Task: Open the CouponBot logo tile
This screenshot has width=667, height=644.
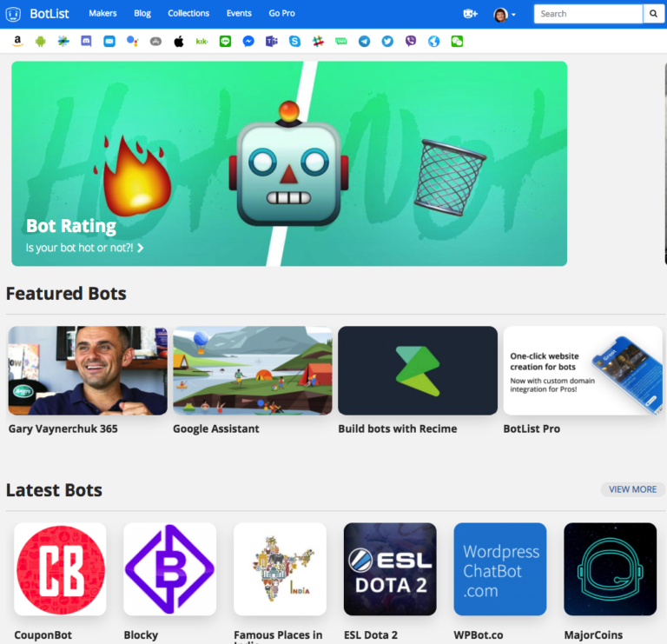Action: [x=60, y=569]
